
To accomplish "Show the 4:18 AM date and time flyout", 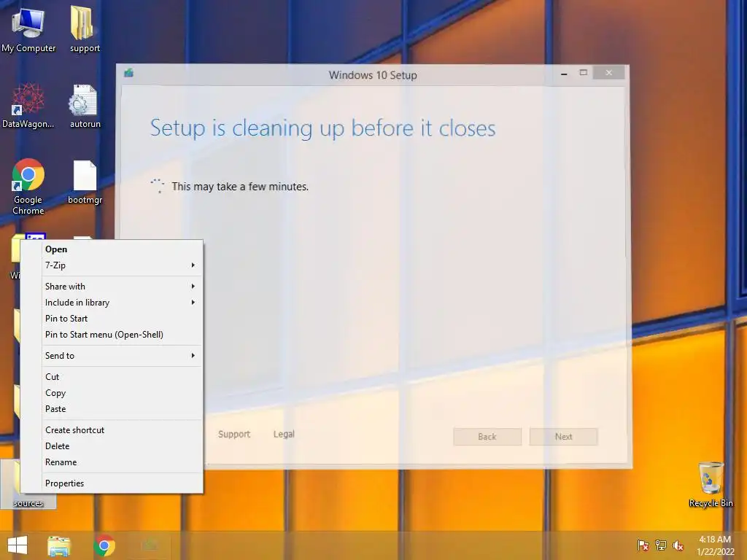I will coord(715,545).
